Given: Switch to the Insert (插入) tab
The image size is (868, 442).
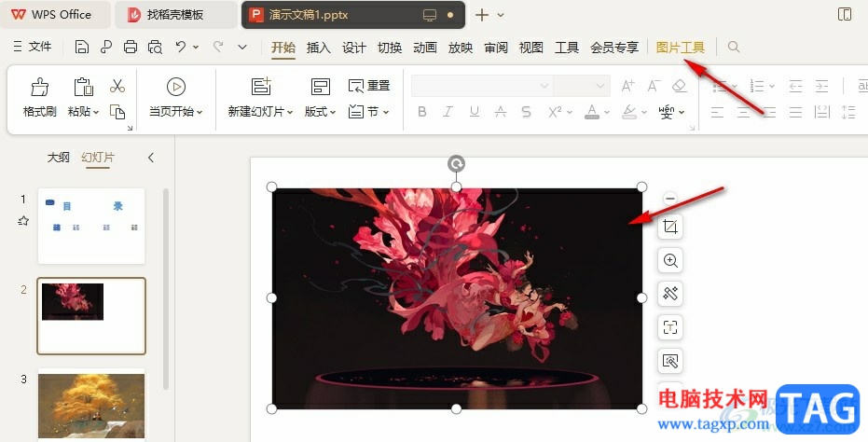Looking at the screenshot, I should click(318, 48).
